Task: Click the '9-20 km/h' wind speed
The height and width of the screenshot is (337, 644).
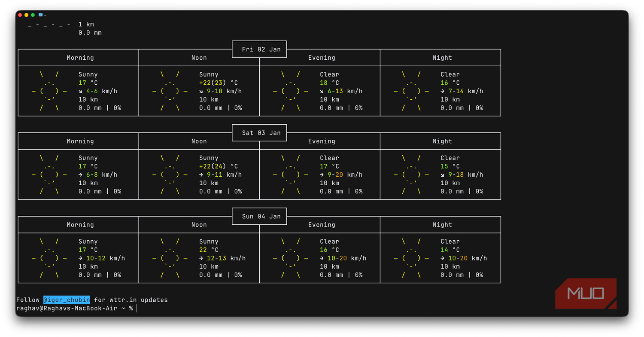Action: point(345,175)
